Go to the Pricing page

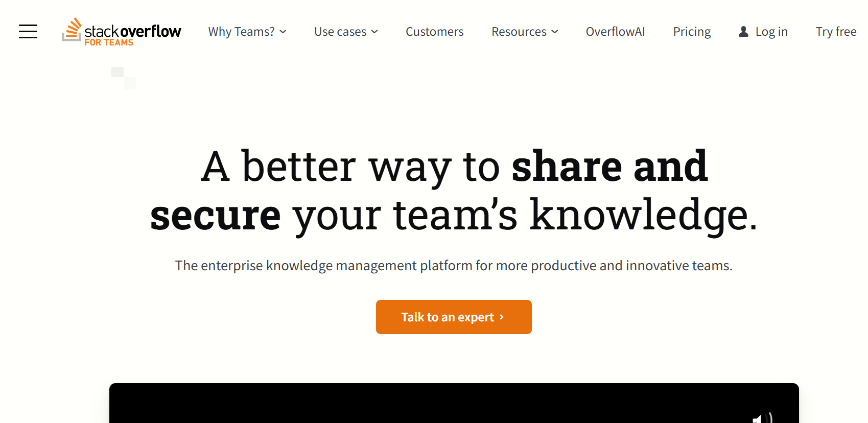coord(692,32)
